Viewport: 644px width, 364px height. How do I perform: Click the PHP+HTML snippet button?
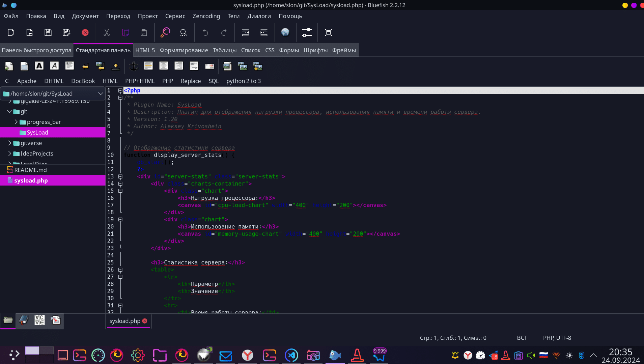[x=140, y=81]
